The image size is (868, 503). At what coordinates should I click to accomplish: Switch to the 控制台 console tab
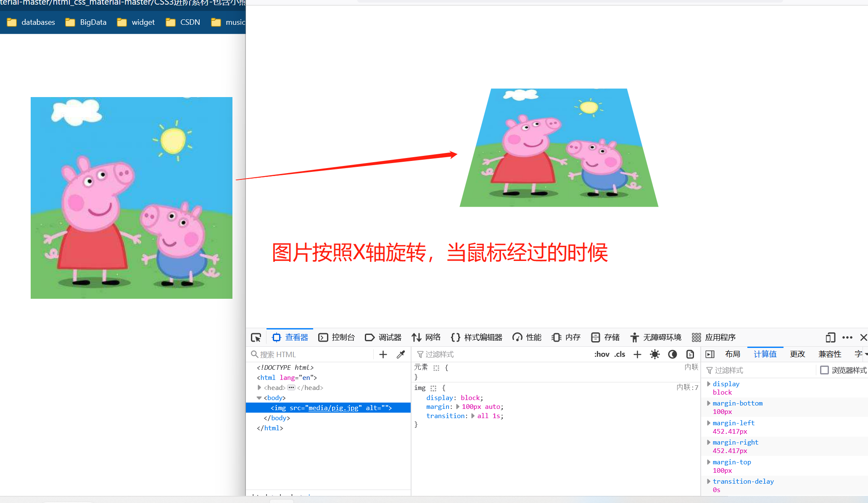337,337
